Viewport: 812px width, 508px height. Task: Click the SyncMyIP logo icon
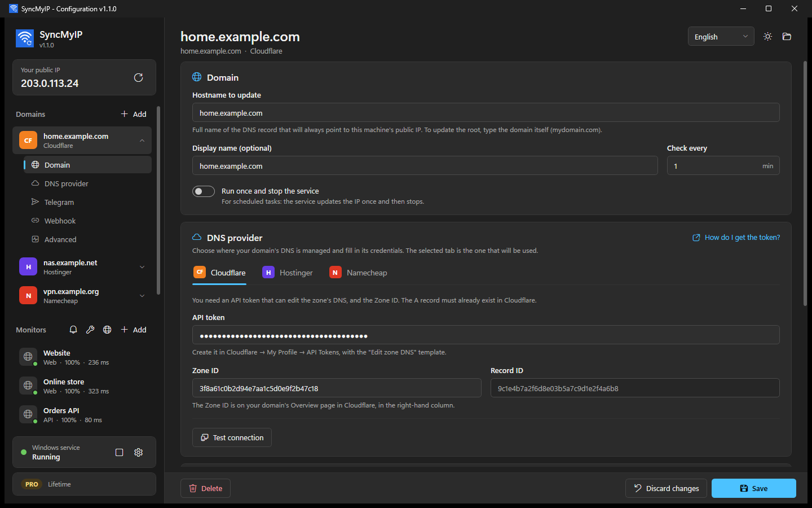point(25,38)
